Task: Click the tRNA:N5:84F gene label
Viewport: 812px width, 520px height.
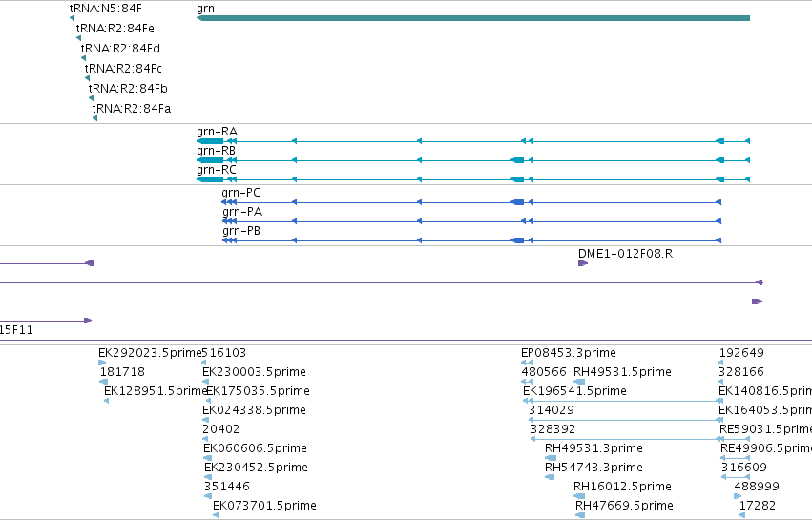Action: point(106,9)
